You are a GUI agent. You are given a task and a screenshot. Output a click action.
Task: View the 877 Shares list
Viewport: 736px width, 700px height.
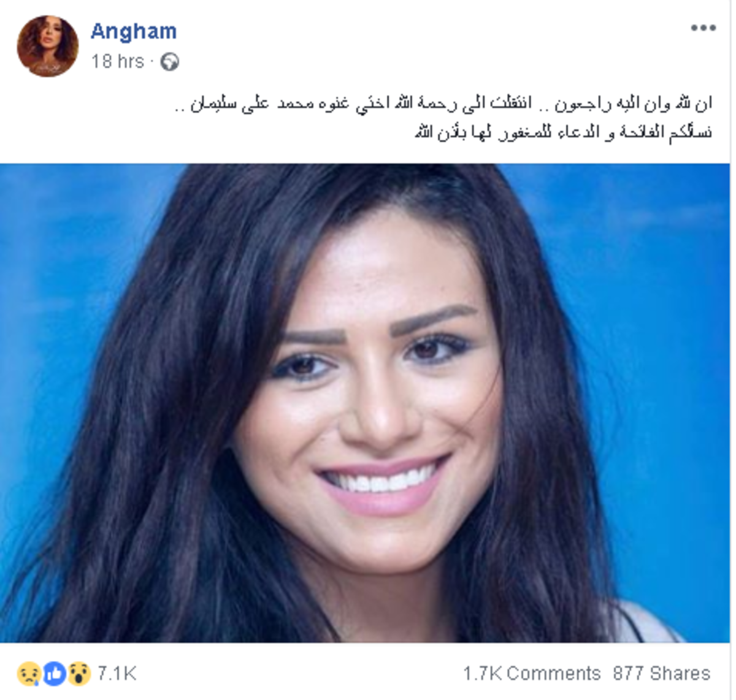coord(661,674)
